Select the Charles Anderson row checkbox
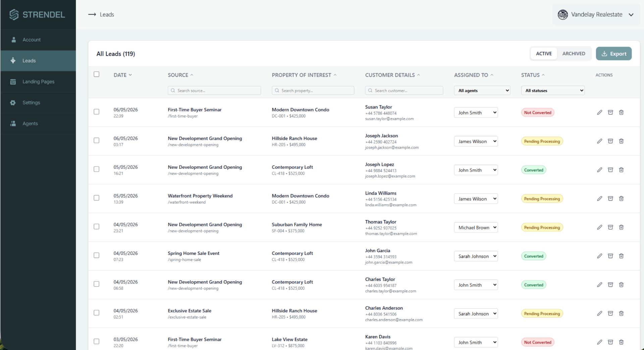 pyautogui.click(x=97, y=313)
